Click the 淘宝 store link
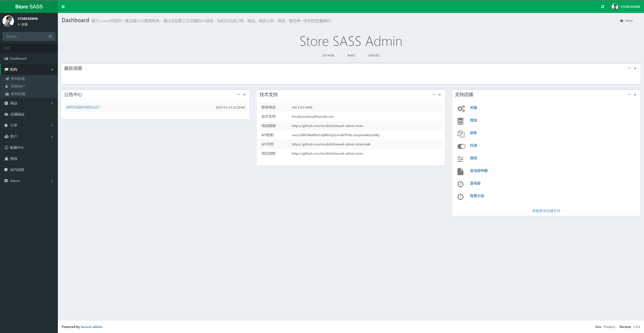Image resolution: width=644 pixels, height=333 pixels. pos(473,120)
